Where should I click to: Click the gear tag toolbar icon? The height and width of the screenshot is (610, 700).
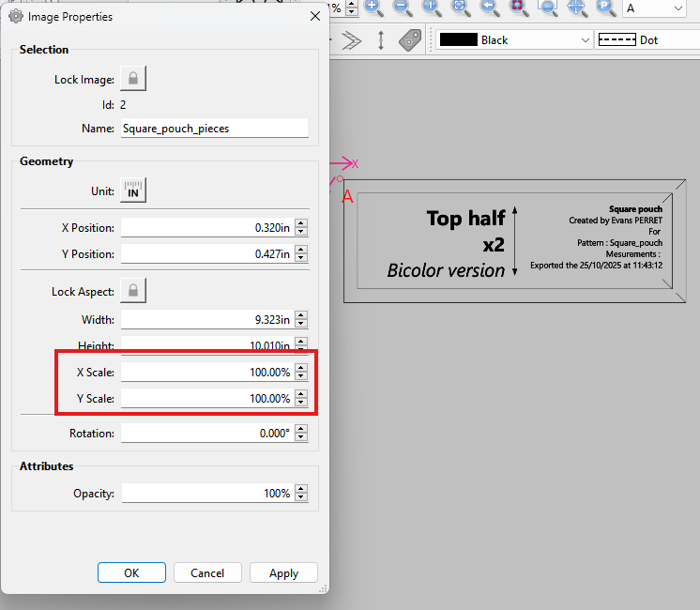pos(410,40)
